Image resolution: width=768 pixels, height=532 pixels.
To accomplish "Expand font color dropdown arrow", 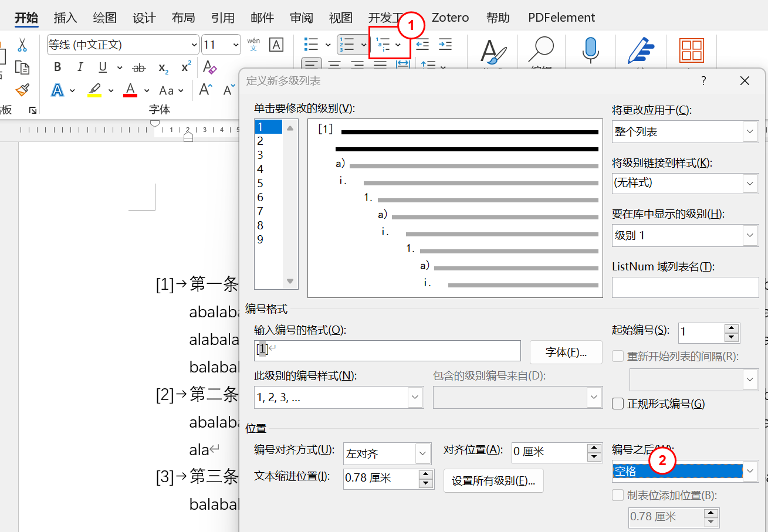I will (147, 90).
